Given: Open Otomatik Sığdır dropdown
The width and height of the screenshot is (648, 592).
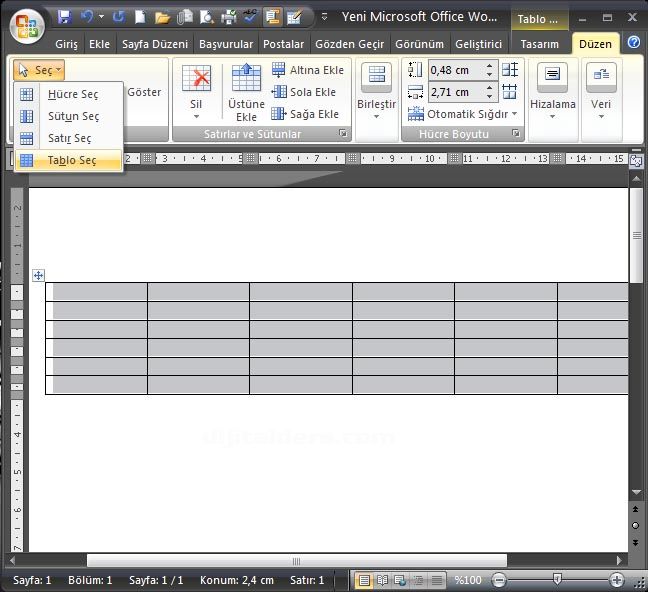Looking at the screenshot, I should (x=462, y=114).
